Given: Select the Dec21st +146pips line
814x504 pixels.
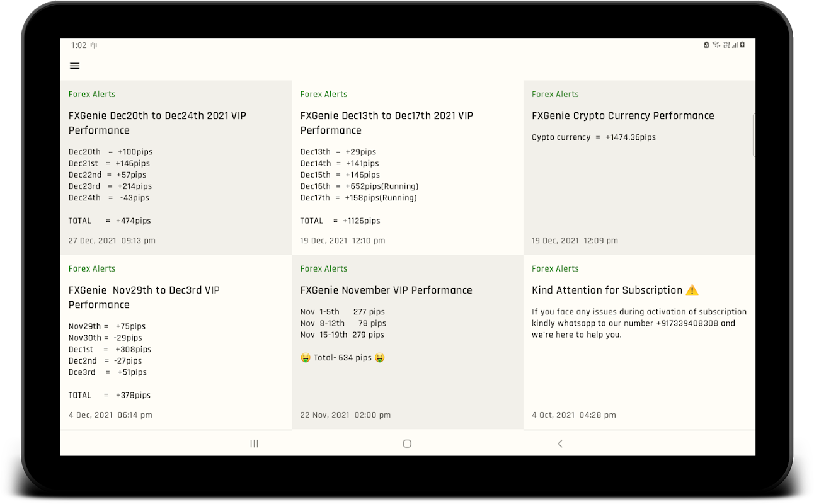Looking at the screenshot, I should (110, 163).
